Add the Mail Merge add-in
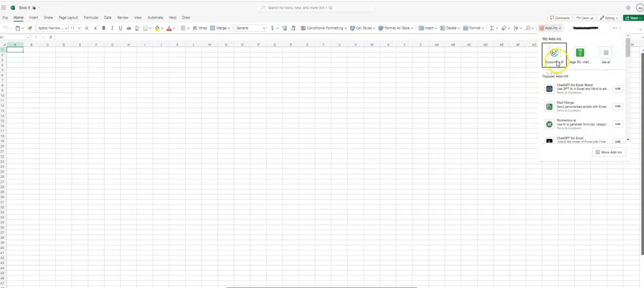644x288 pixels. coord(618,106)
